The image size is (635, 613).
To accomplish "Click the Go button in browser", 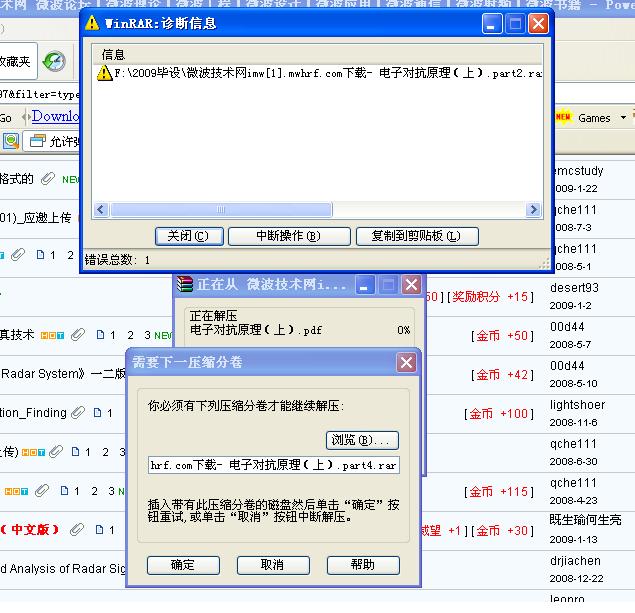I will (6, 118).
